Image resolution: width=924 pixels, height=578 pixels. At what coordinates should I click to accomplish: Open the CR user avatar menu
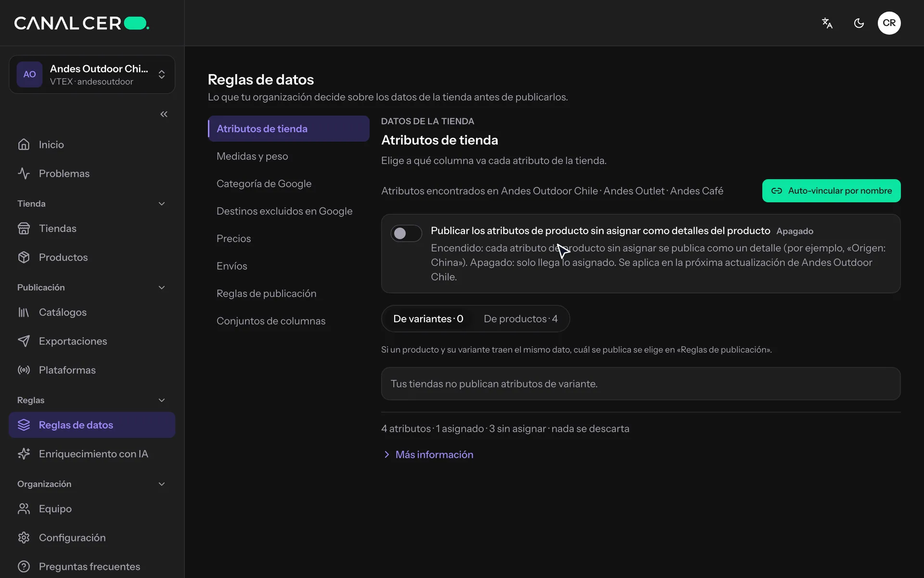tap(889, 23)
